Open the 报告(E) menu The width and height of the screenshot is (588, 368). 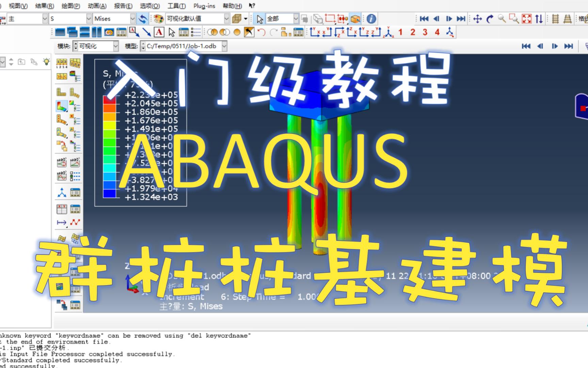(123, 6)
